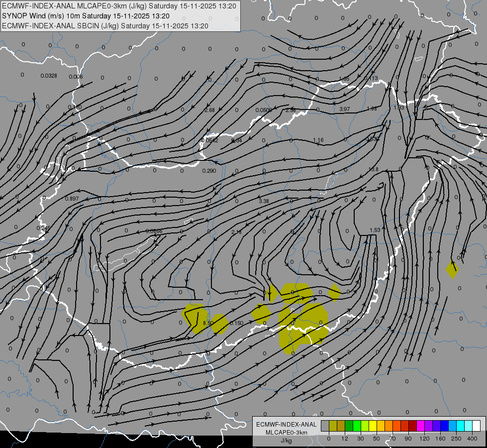
Task: Click the legend tick value 90
Action: 408,439
